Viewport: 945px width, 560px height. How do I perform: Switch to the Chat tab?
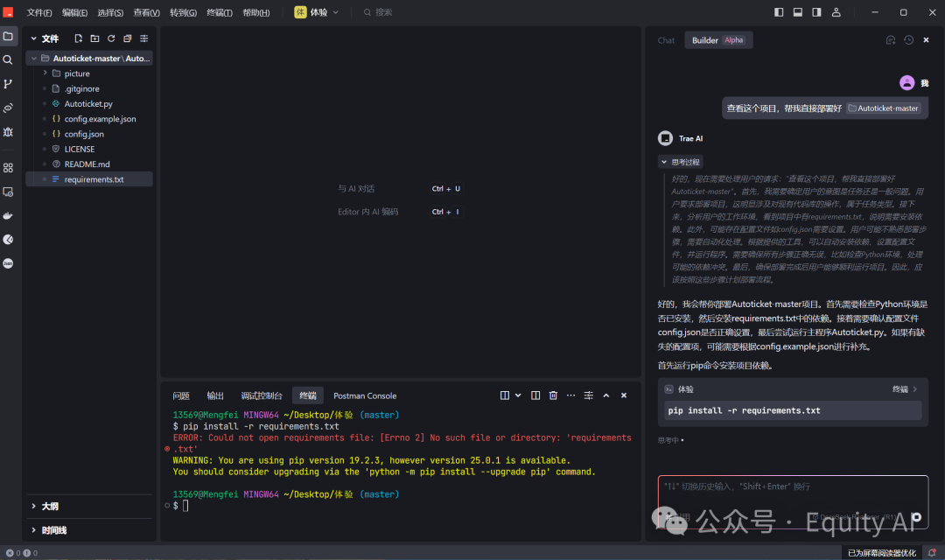(x=666, y=40)
